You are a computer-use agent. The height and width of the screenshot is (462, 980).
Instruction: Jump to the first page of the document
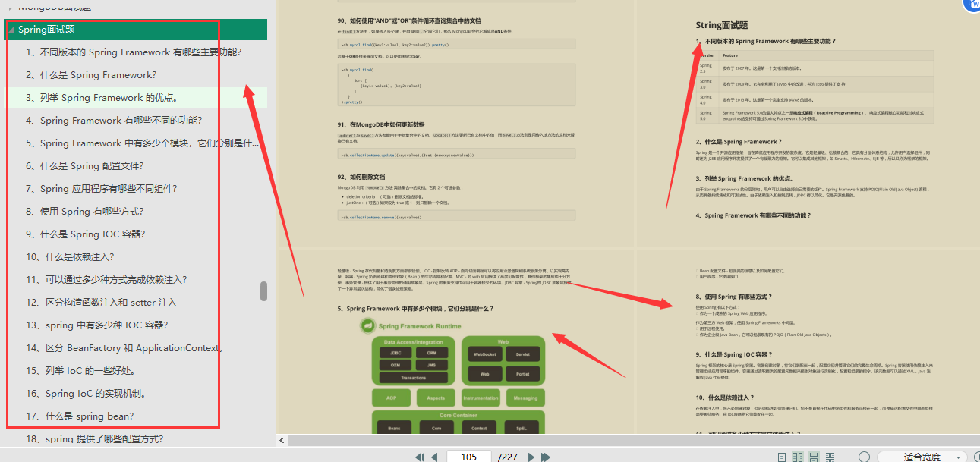421,457
